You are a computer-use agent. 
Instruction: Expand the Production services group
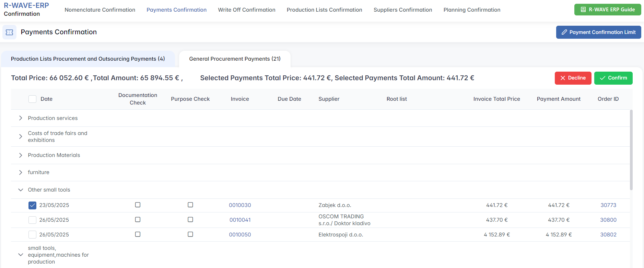tap(21, 118)
